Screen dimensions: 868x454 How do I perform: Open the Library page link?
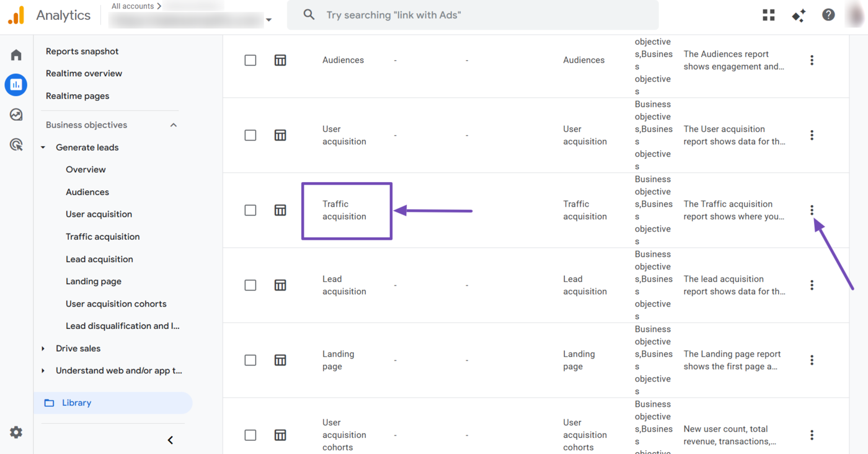[x=76, y=403]
